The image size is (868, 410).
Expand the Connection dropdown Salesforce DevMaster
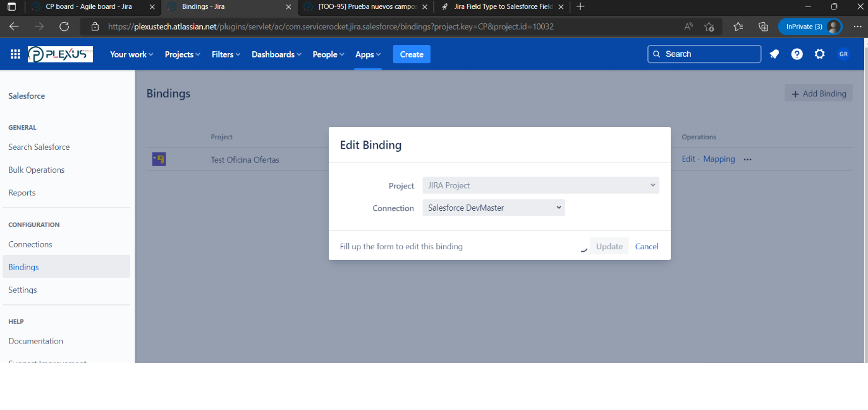tap(494, 208)
